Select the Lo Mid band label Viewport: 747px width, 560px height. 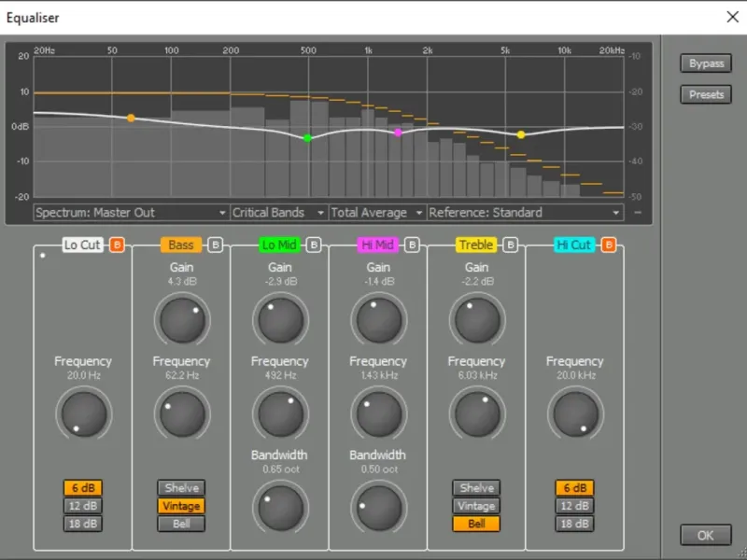279,245
